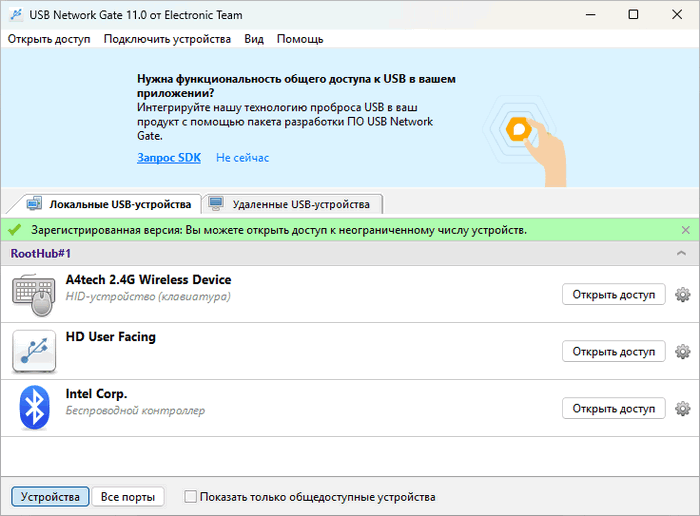Viewport: 700px width, 516px height.
Task: Switch to 'Удаленные USB-устройства' tab
Action: point(292,204)
